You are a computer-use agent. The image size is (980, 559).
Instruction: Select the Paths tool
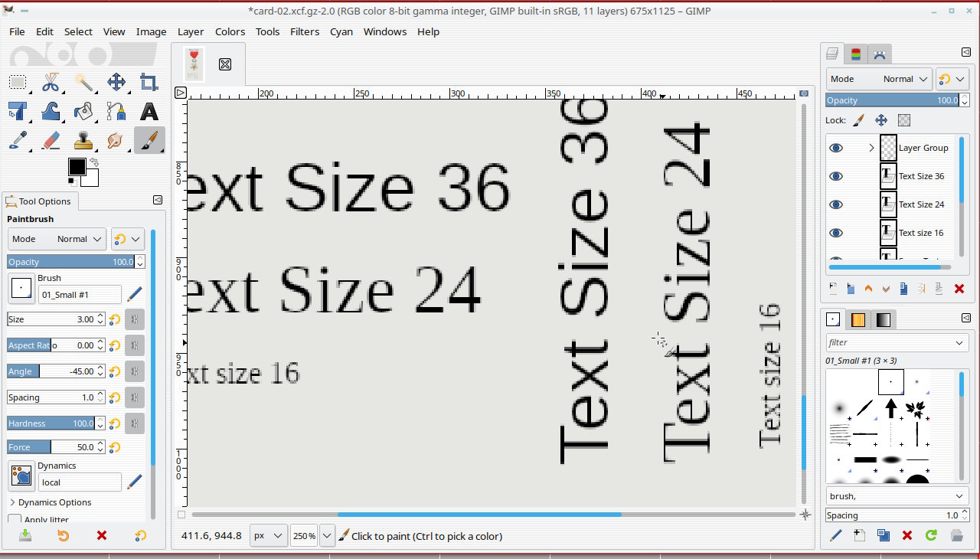[x=116, y=112]
